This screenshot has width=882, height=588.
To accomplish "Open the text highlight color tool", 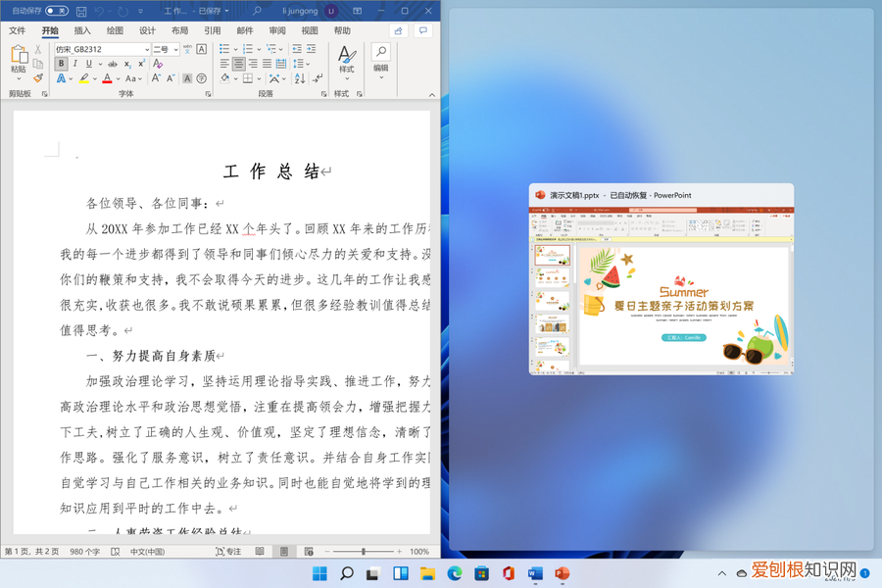I will click(82, 78).
